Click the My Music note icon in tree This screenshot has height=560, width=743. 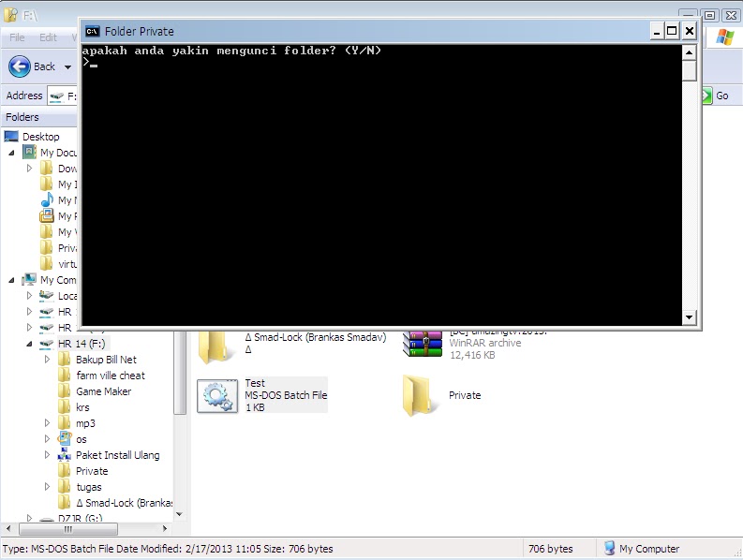click(x=47, y=199)
